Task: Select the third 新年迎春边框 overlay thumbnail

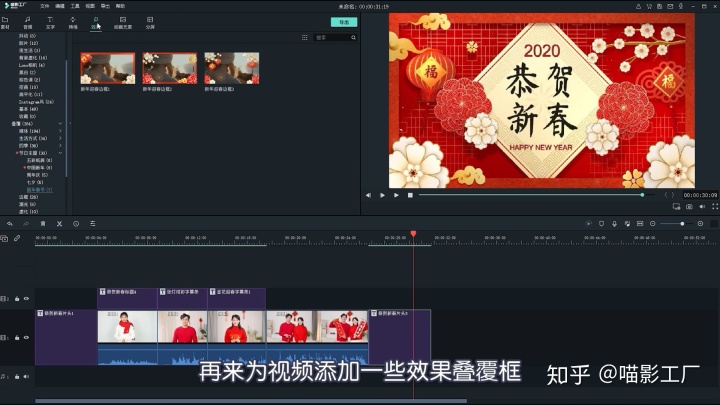Action: coord(232,68)
